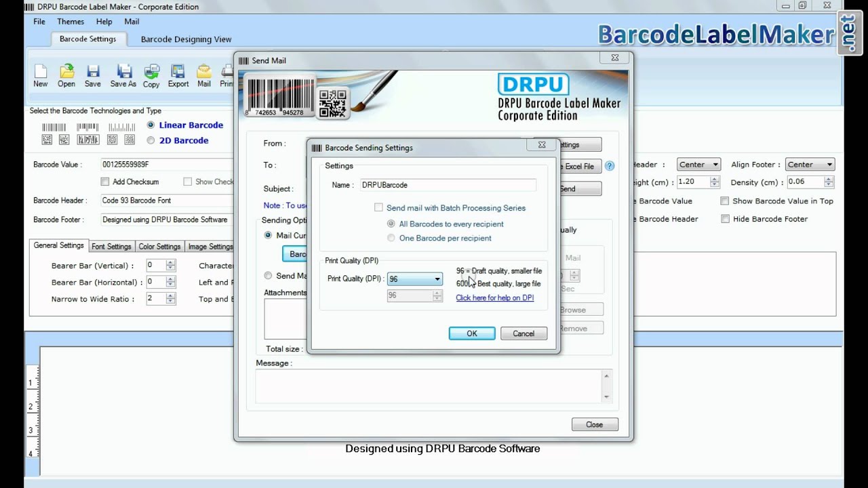This screenshot has height=488, width=868.
Task: Click the Name field containing DRPUBarcode
Action: point(448,184)
